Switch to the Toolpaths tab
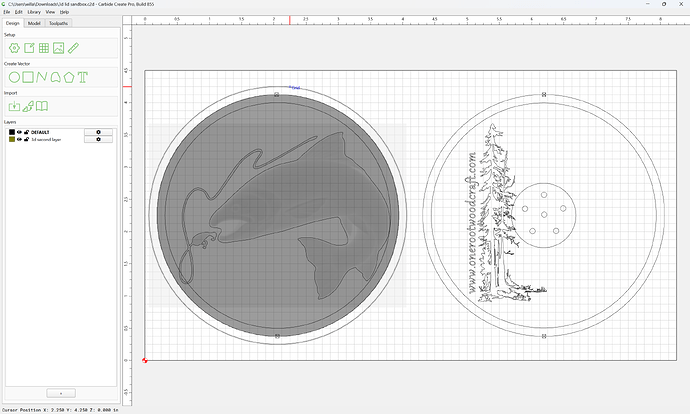This screenshot has width=690, height=414. pyautogui.click(x=58, y=23)
